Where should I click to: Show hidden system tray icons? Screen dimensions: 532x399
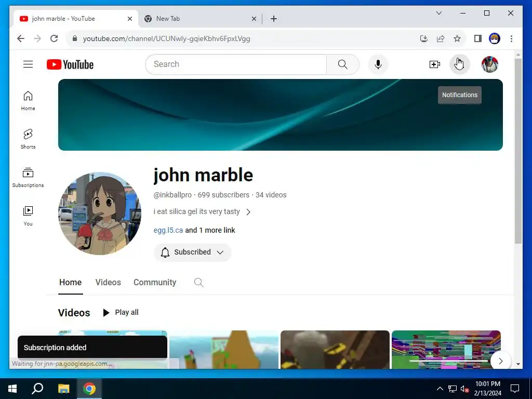pyautogui.click(x=440, y=389)
